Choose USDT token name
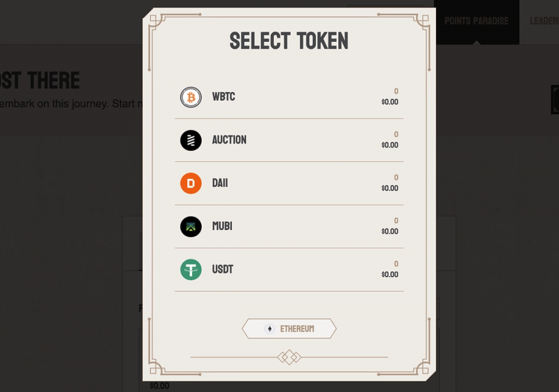 pyautogui.click(x=222, y=269)
